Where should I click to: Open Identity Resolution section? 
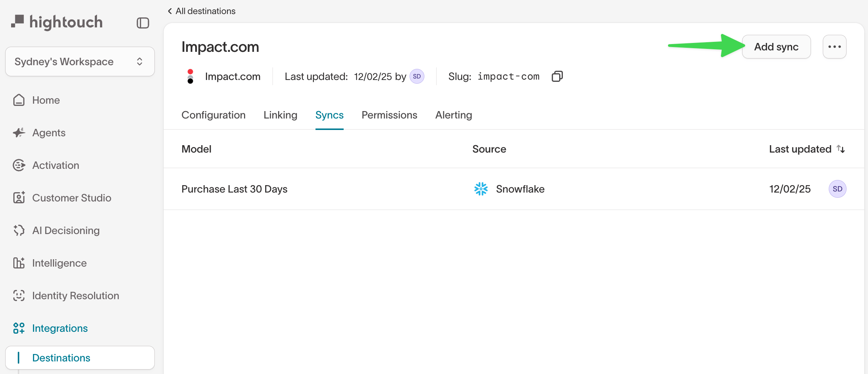point(76,295)
